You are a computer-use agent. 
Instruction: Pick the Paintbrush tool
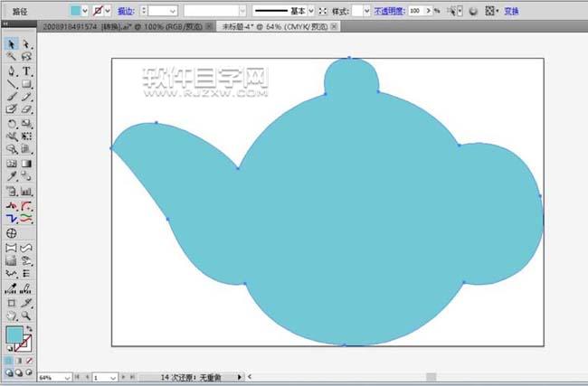pyautogui.click(x=11, y=97)
